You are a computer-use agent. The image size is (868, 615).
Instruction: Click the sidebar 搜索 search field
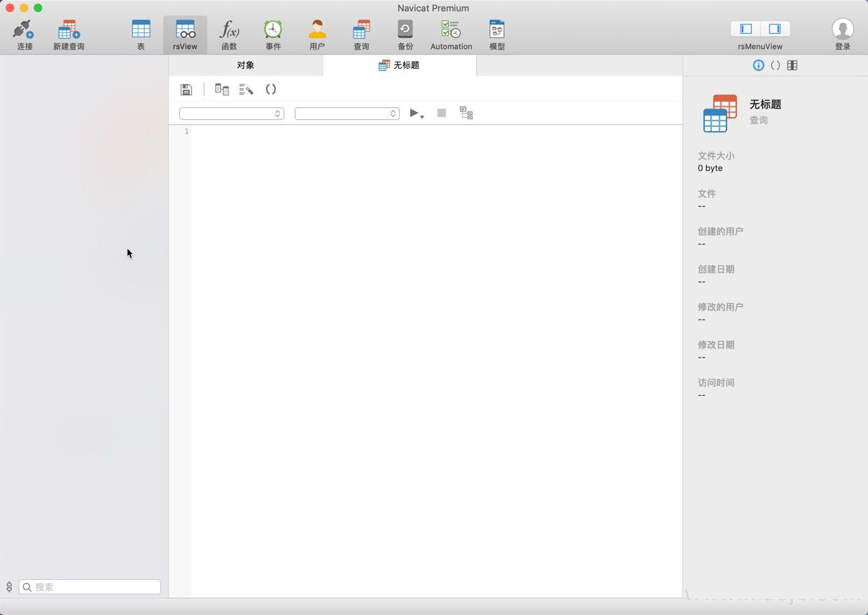pos(90,587)
